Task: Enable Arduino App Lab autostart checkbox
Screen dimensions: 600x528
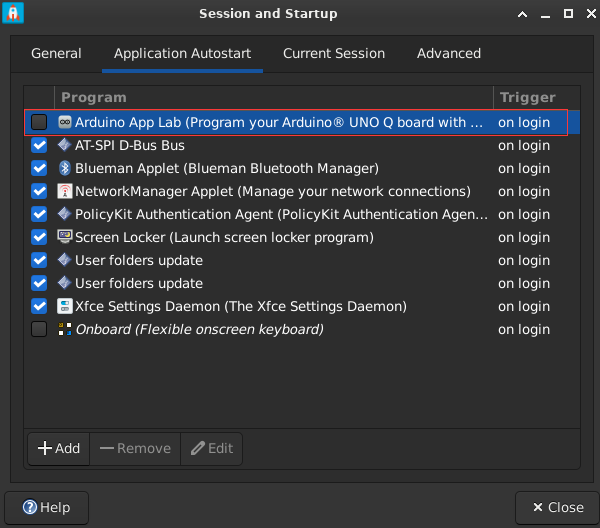Action: (39, 122)
